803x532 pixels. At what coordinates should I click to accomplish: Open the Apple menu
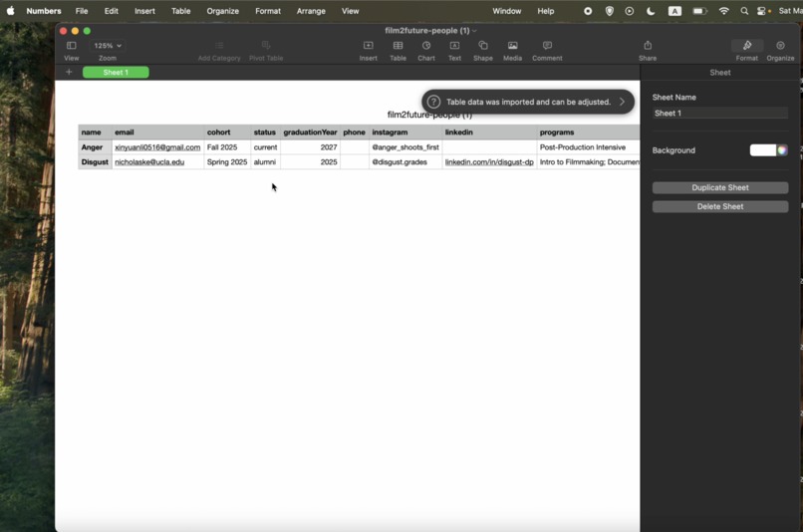tap(10, 11)
